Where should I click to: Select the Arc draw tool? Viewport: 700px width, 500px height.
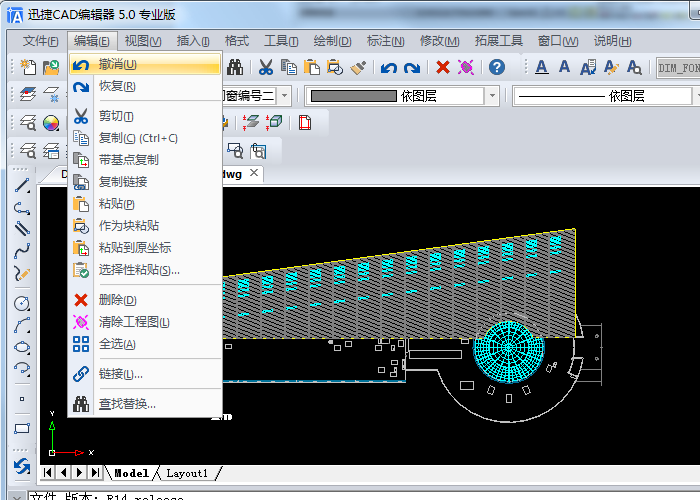tap(22, 325)
